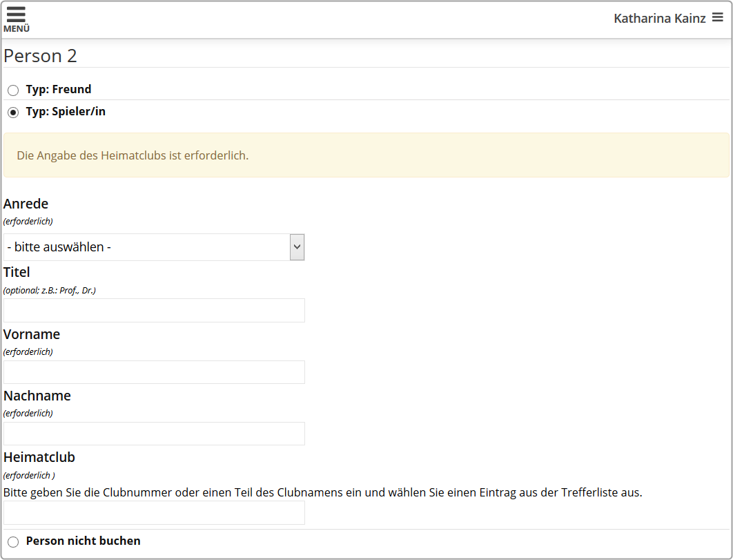Screen dimensions: 733x560
Task: Click into the Nachname text field
Action: [x=154, y=434]
